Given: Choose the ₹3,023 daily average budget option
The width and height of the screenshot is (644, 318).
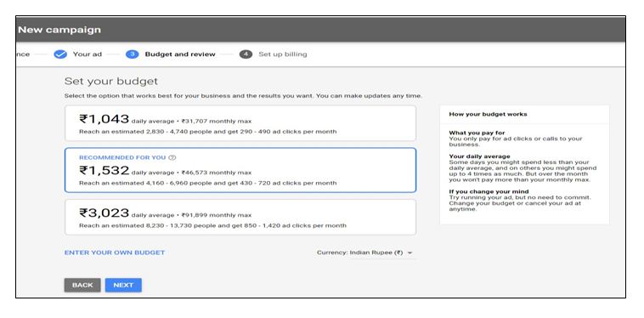Looking at the screenshot, I should pyautogui.click(x=240, y=217).
